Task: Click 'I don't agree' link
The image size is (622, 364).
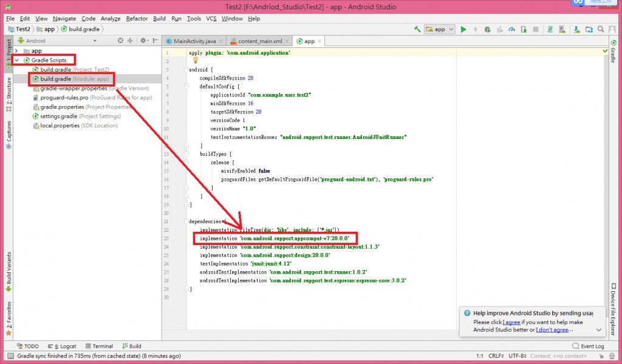Action: coord(552,329)
